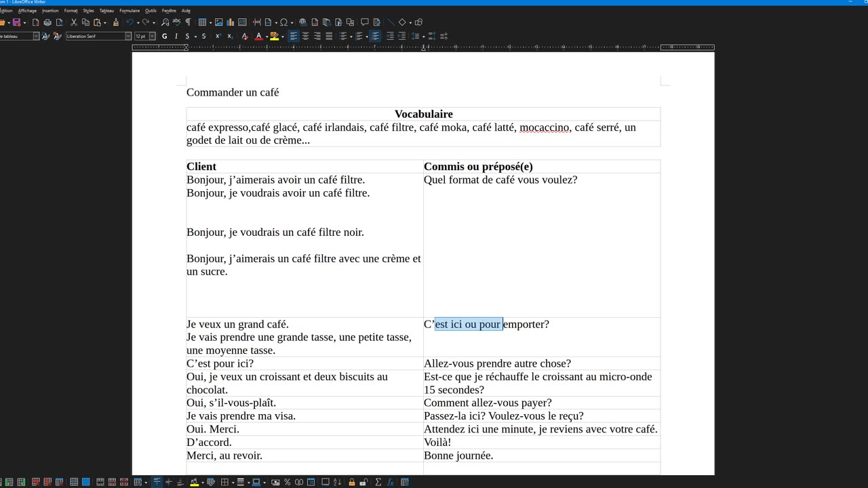Click the Save document icon
The height and width of the screenshot is (488, 868).
(x=16, y=22)
